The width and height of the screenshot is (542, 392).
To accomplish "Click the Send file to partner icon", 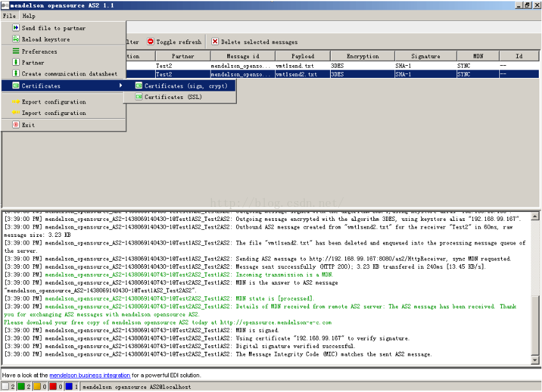I will coord(15,27).
